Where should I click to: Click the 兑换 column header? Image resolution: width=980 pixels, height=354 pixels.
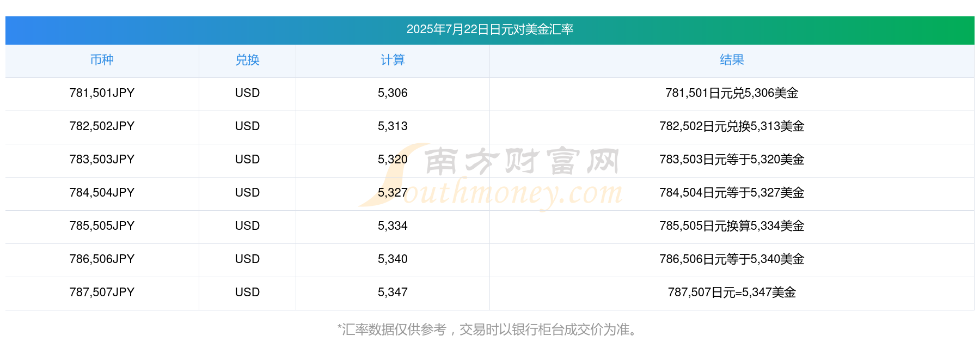(247, 60)
